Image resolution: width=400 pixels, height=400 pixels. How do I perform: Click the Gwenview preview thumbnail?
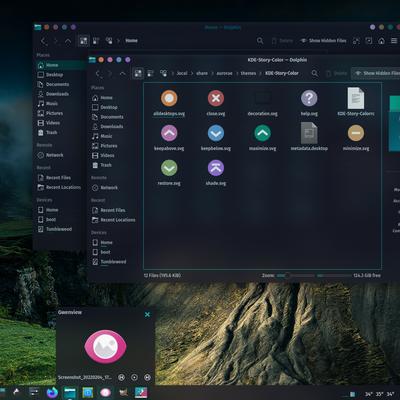pos(105,347)
